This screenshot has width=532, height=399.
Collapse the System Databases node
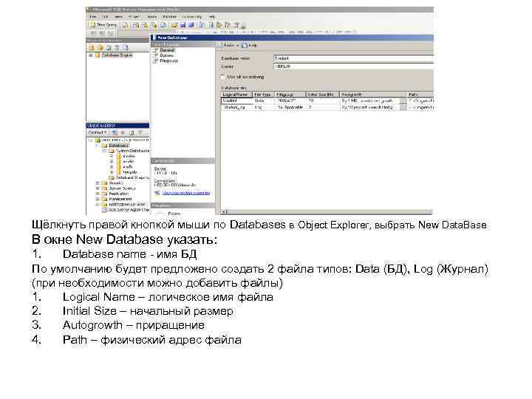tap(105, 151)
